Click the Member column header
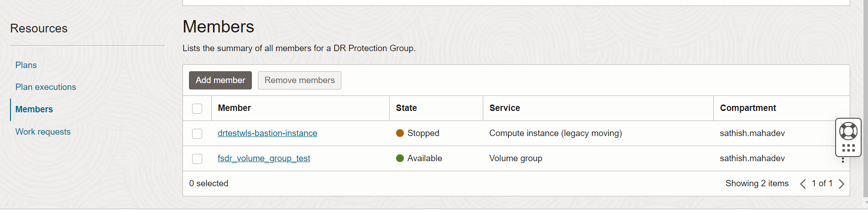 235,108
